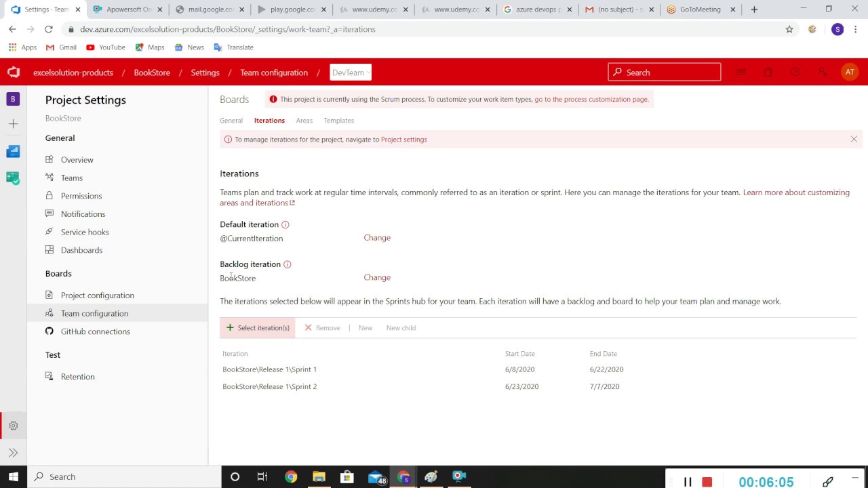Open Test Plans hub icon in left rail
Screen dimensions: 868x488
point(13,178)
